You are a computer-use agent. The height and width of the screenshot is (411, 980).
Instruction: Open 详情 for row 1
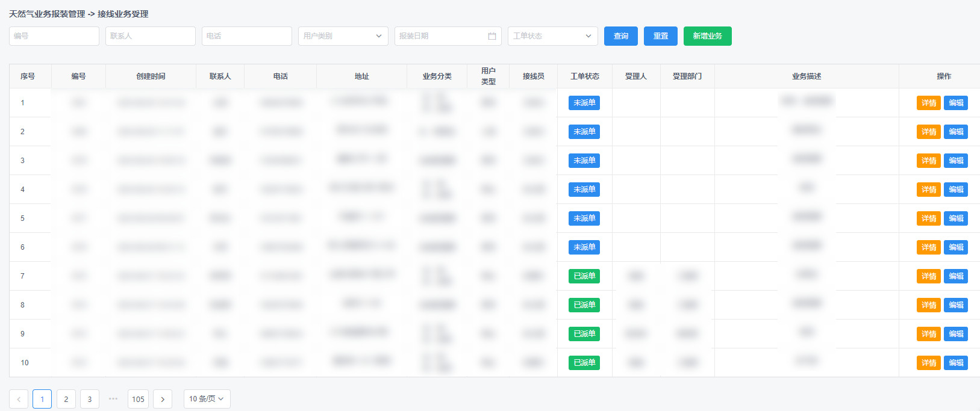tap(928, 103)
